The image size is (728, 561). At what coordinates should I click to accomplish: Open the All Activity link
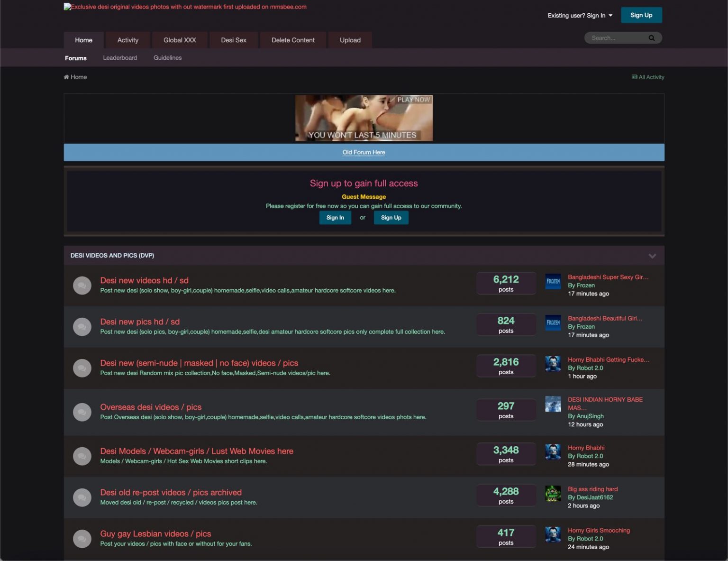click(x=648, y=77)
